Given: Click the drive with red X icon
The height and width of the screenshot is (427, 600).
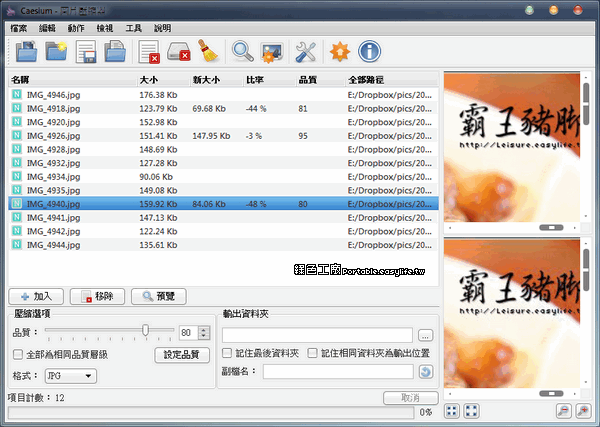Looking at the screenshot, I should [179, 51].
